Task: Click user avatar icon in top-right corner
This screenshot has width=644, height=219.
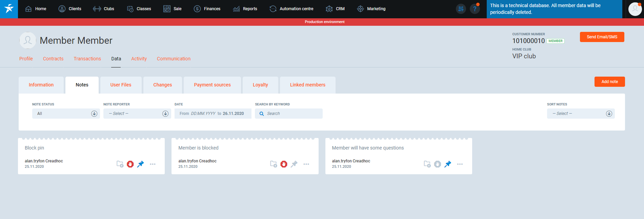Action: pos(635,9)
